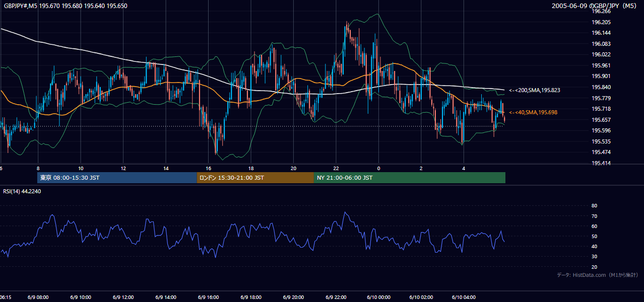Click hour tick 10 under the price chart
This screenshot has height=302, width=644.
(x=81, y=168)
